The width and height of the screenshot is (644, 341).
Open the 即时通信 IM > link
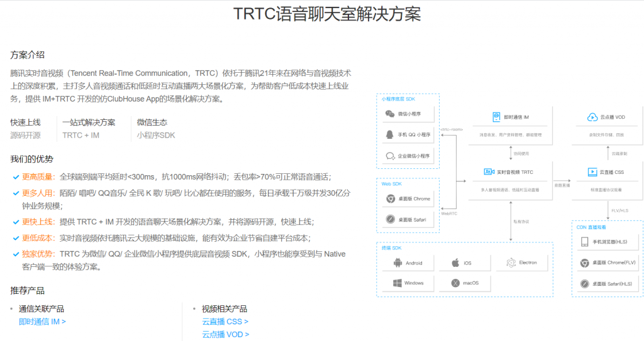[42, 322]
